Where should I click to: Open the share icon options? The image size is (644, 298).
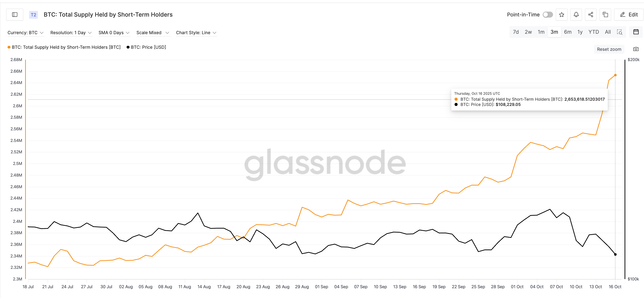[x=590, y=15]
